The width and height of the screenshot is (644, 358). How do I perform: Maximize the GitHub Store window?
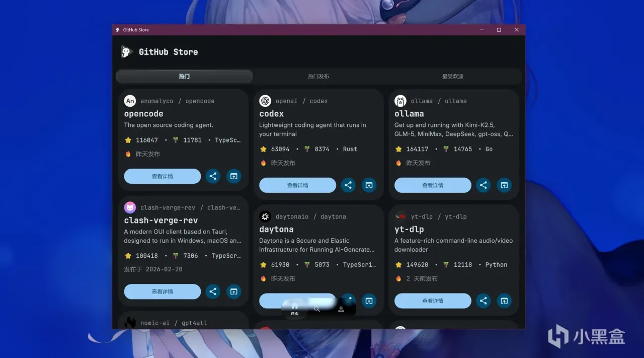pyautogui.click(x=499, y=30)
